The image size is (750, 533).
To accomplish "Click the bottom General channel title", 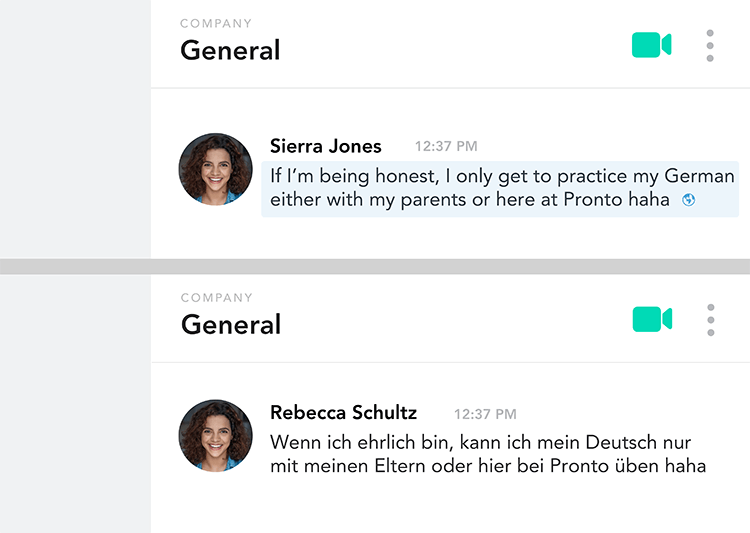I will 231,324.
